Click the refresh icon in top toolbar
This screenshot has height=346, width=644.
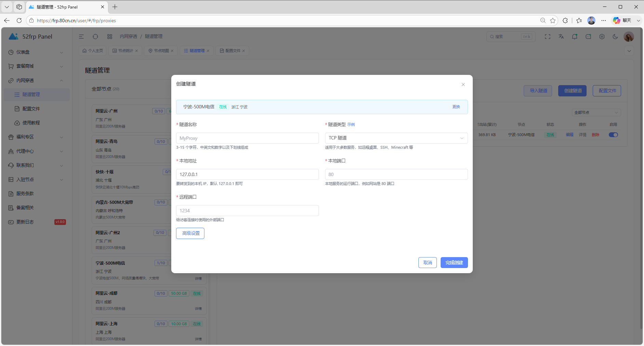tap(95, 37)
